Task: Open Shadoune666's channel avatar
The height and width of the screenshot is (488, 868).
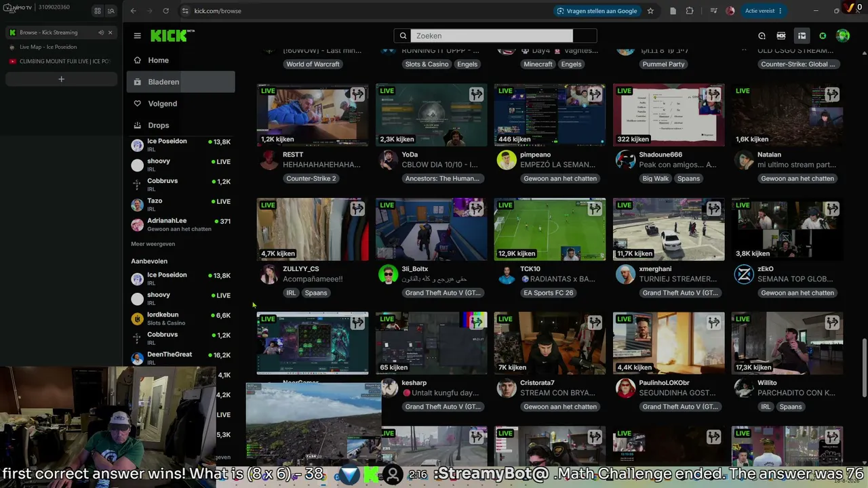Action: click(x=625, y=160)
